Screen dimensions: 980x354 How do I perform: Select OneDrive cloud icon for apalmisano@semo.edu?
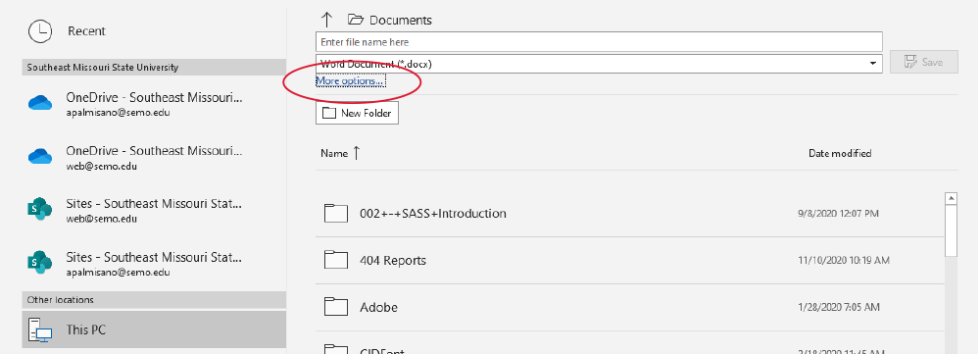(x=40, y=103)
